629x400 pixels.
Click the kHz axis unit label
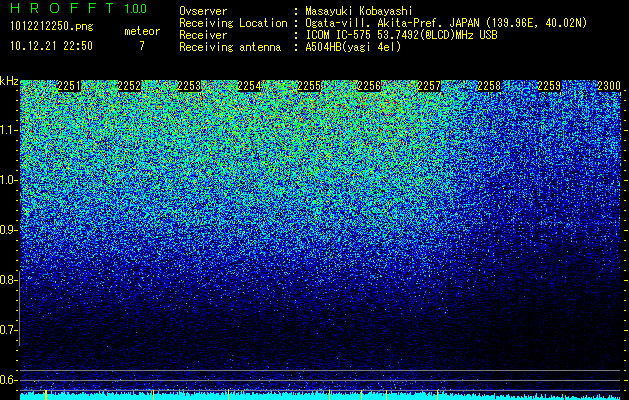(9, 81)
